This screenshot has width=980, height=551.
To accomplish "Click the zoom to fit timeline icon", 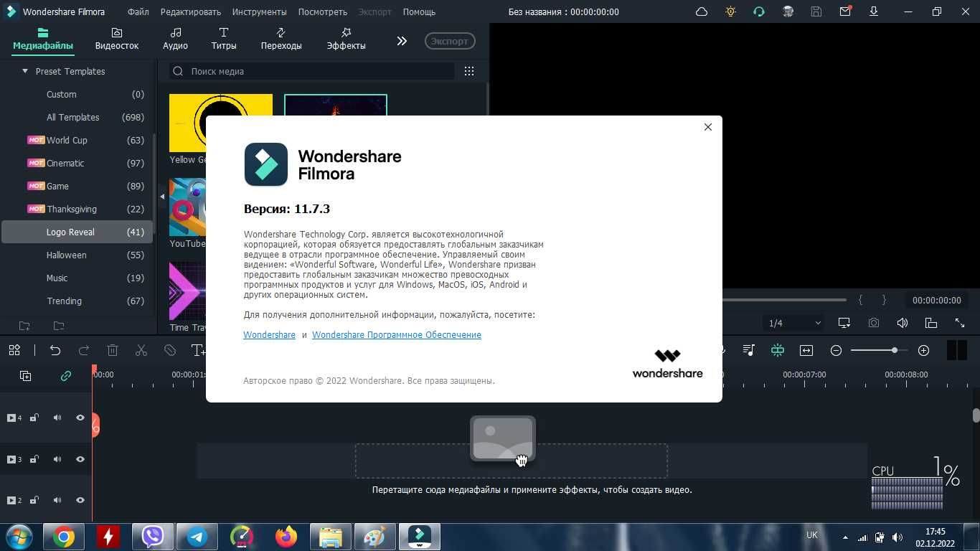I will coord(806,350).
